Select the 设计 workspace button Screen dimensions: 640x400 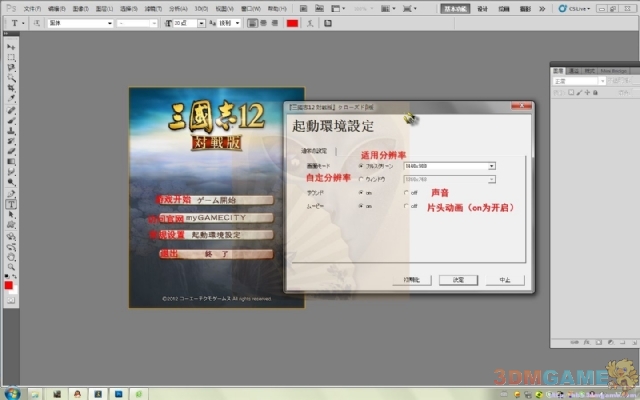(482, 9)
